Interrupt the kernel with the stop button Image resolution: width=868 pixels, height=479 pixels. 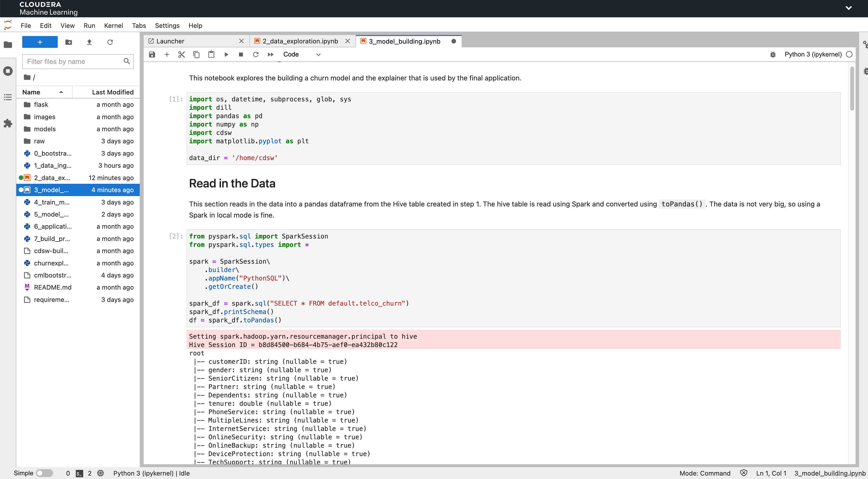click(x=241, y=55)
